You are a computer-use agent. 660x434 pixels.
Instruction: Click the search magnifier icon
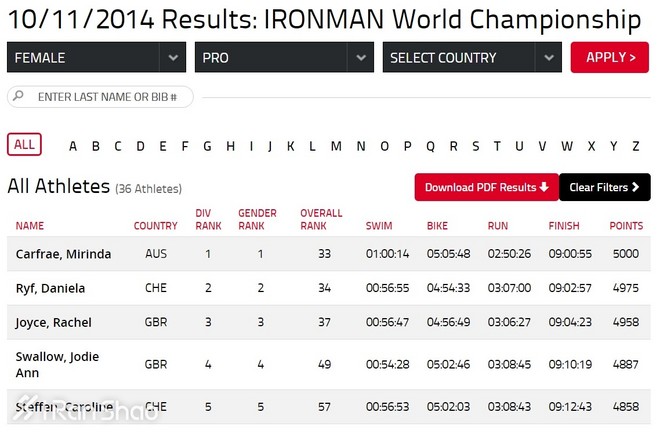coord(20,98)
